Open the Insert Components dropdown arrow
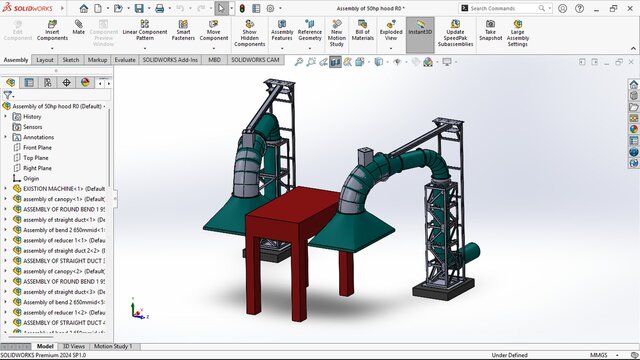This screenshot has height=360, width=640. [x=52, y=48]
